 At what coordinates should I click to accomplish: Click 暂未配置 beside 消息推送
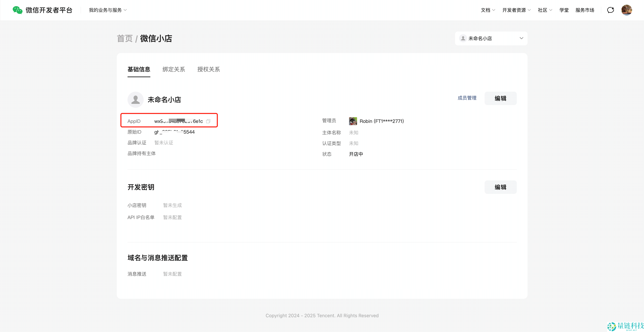[172, 274]
